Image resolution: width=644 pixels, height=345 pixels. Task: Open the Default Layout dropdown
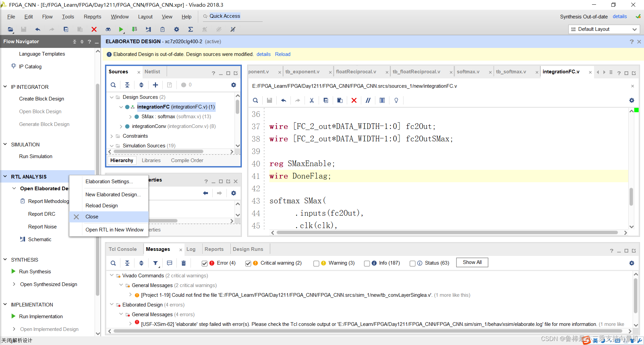pos(604,29)
